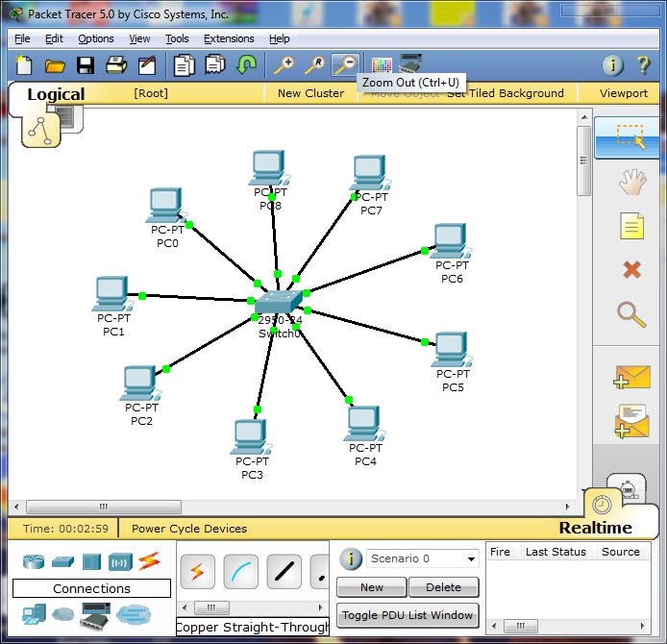The image size is (667, 644).
Task: Click the New Cluster button
Action: 311,93
